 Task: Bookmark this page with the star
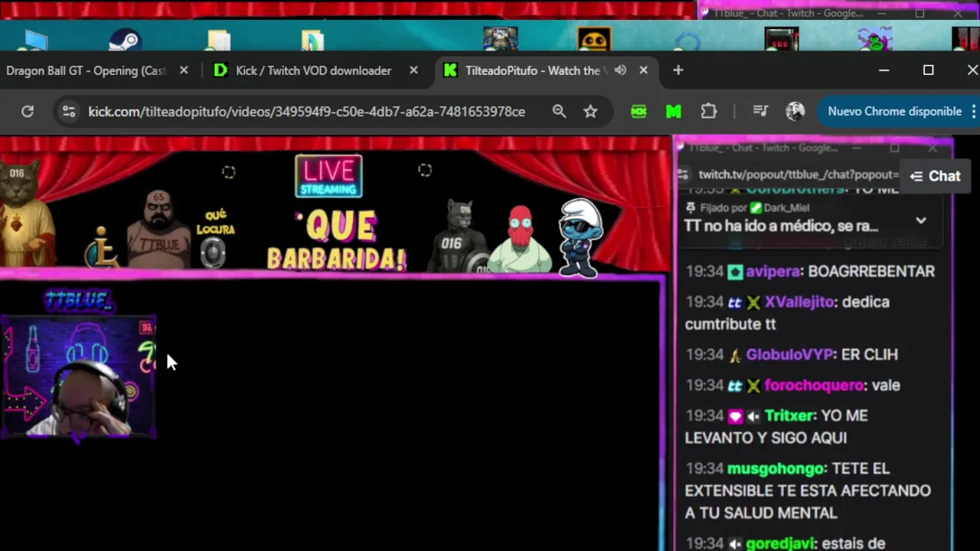pos(590,112)
